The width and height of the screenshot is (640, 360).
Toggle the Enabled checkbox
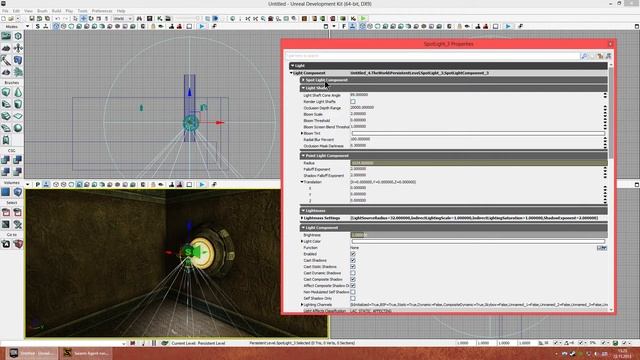click(x=353, y=254)
